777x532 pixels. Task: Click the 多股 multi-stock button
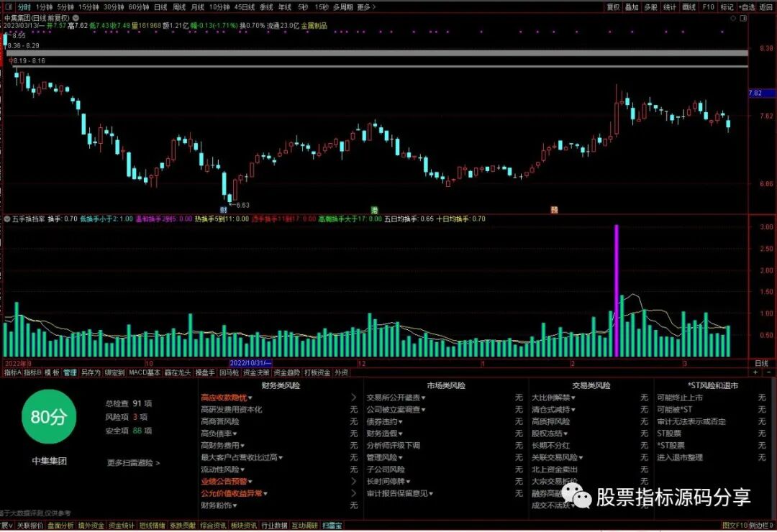pos(650,7)
